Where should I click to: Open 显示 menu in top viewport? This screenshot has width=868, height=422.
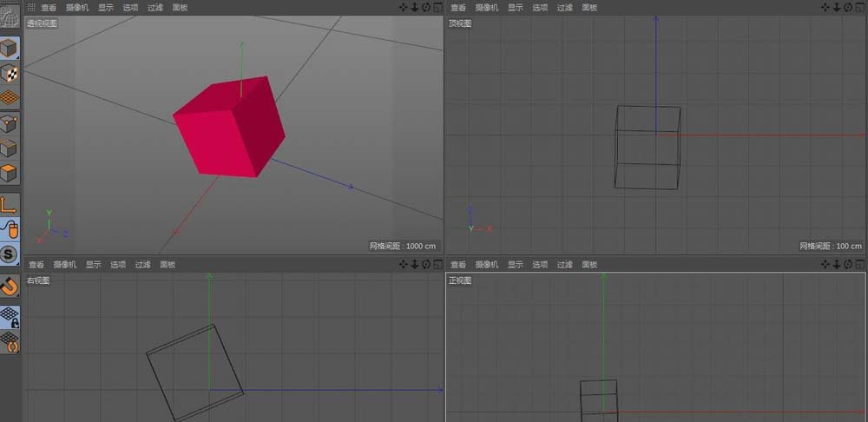point(516,7)
